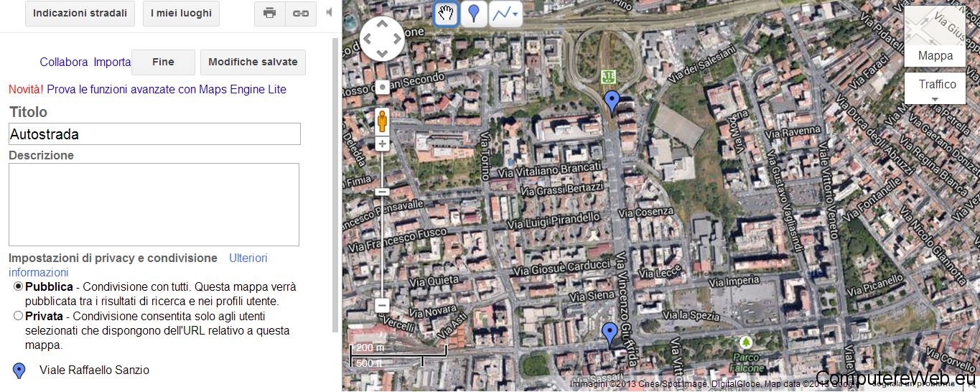Click the Viale Raffaello Sanzio placemark icon
Image resolution: width=980 pixels, height=392 pixels.
click(x=19, y=370)
